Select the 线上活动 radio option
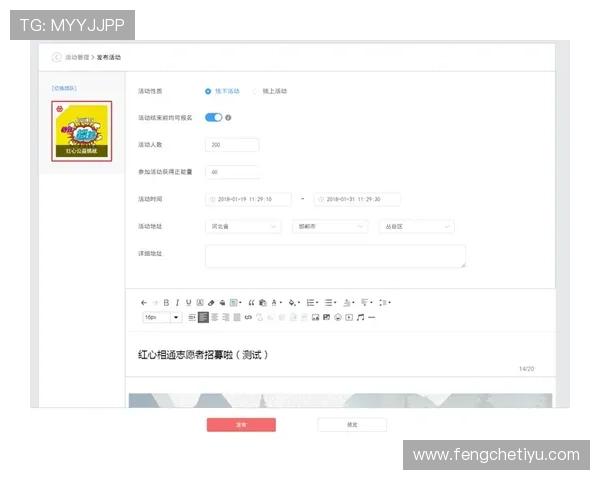Image resolution: width=600 pixels, height=480 pixels. 270,91
